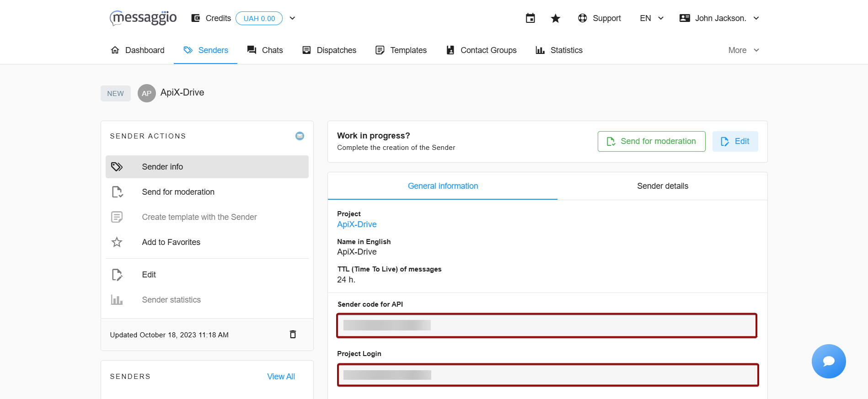This screenshot has height=399, width=868.
Task: Open the Dashboard tab
Action: [x=138, y=50]
